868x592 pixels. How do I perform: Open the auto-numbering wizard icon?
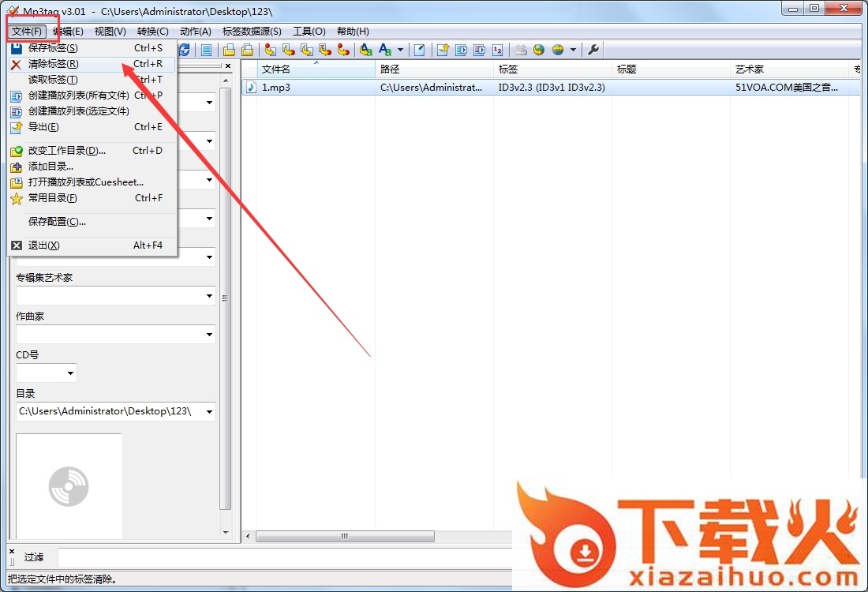click(x=497, y=50)
